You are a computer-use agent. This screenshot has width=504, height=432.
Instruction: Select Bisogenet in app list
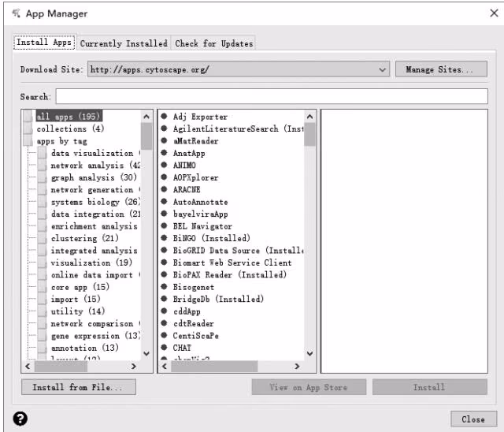(x=194, y=287)
